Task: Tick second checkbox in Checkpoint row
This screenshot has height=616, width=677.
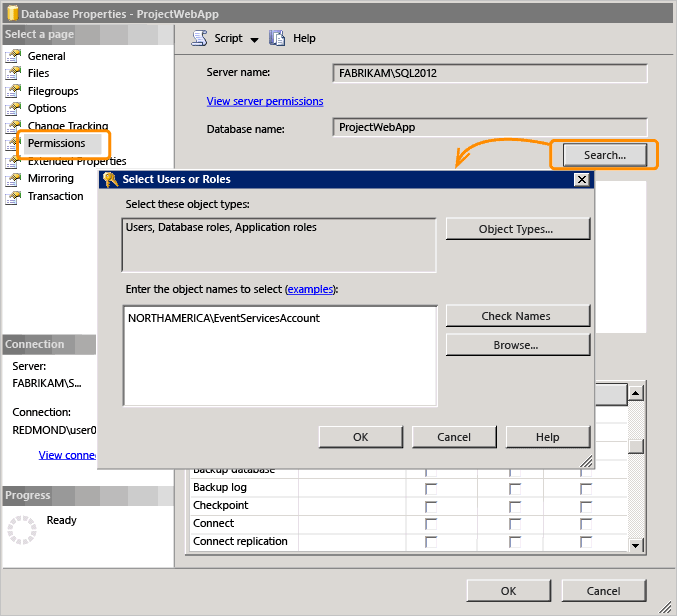Action: coord(515,507)
